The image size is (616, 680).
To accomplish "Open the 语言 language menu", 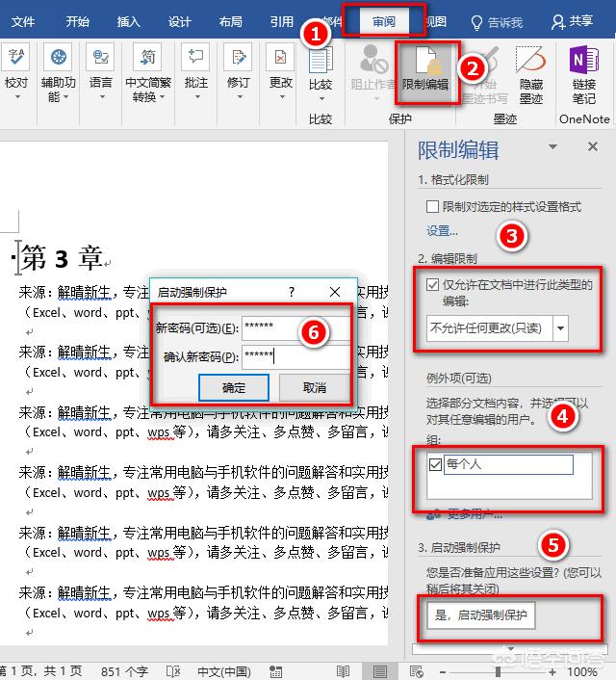I will click(x=100, y=71).
